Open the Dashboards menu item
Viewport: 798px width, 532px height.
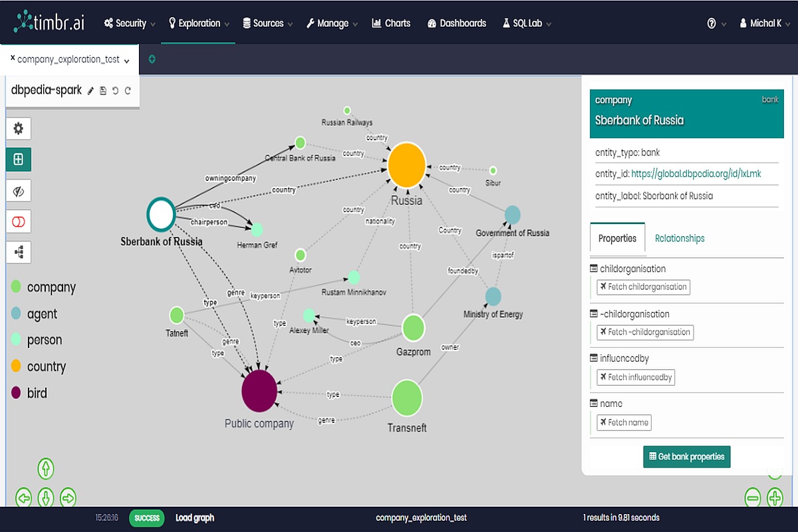pyautogui.click(x=456, y=23)
